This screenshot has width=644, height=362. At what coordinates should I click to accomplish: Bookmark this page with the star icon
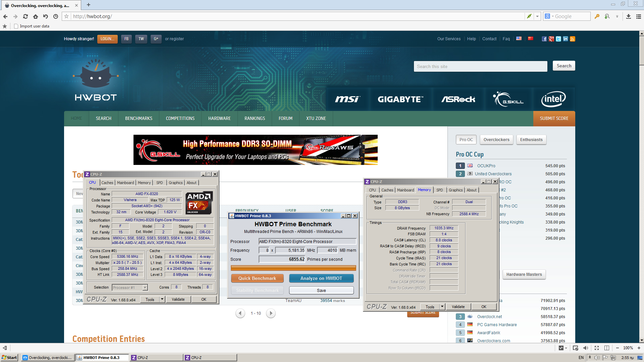click(66, 16)
